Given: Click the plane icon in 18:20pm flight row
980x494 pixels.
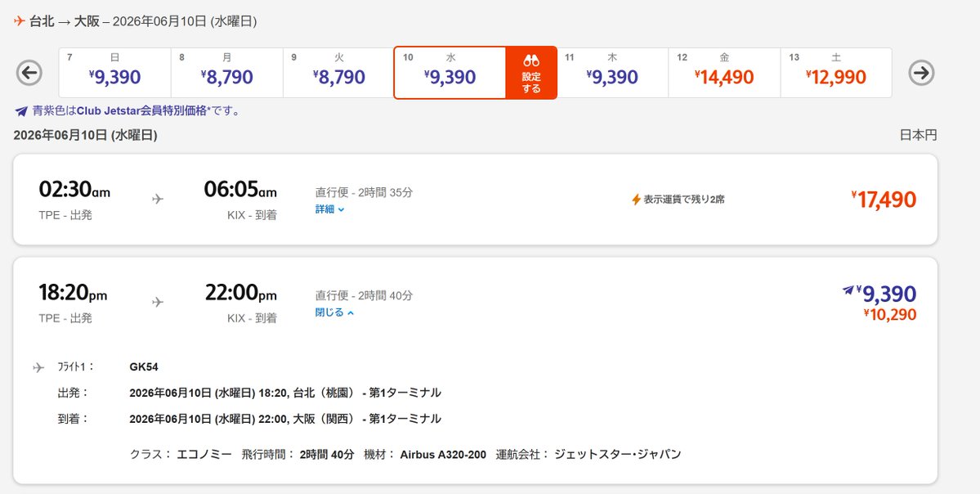Looking at the screenshot, I should [158, 302].
